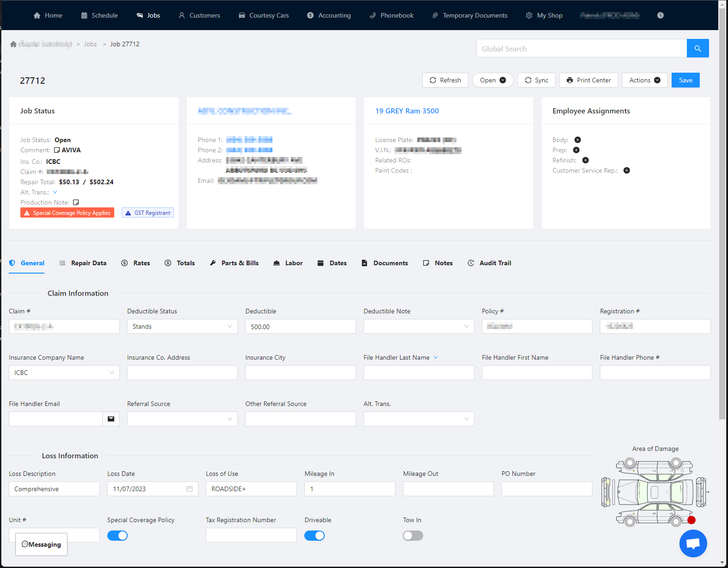
Task: Add a Body employee assignment
Action: (x=578, y=140)
